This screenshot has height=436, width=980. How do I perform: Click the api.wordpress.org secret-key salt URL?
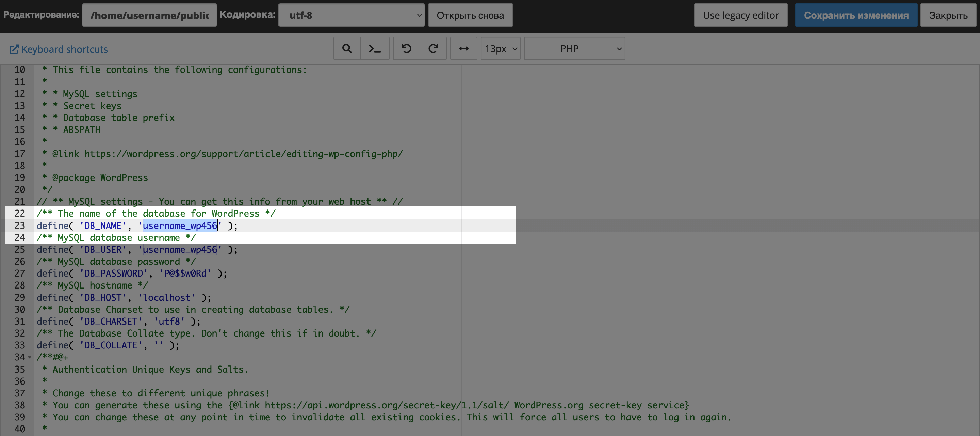pos(387,406)
